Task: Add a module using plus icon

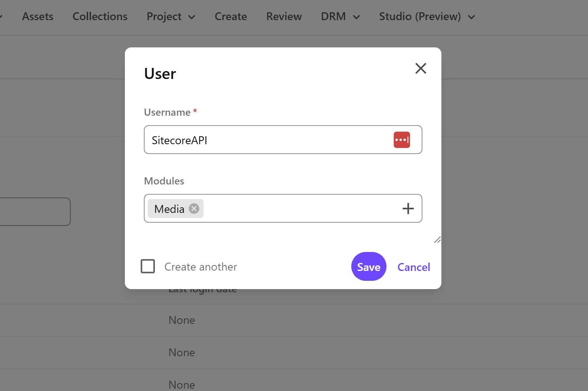Action: point(408,209)
